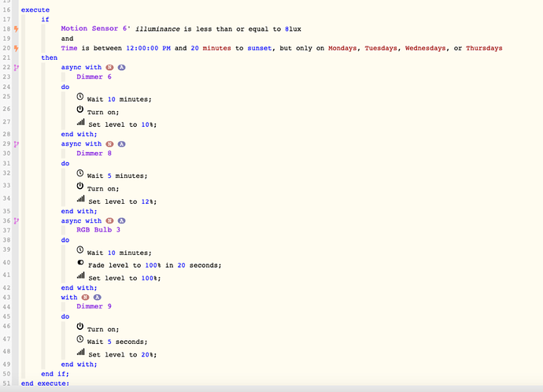The image size is (543, 392).
Task: Click the 'Wait 5 minutes;' statement
Action: 117,176
